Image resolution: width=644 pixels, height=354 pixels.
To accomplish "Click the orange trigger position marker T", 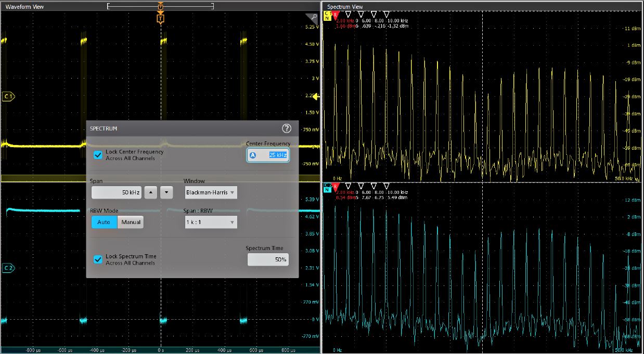I will point(160,19).
